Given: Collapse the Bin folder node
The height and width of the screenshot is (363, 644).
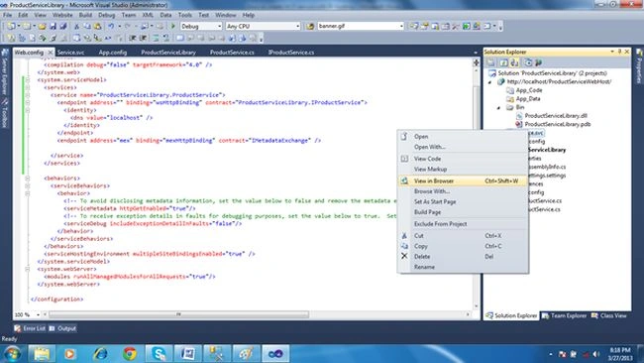Looking at the screenshot, I should tap(499, 107).
